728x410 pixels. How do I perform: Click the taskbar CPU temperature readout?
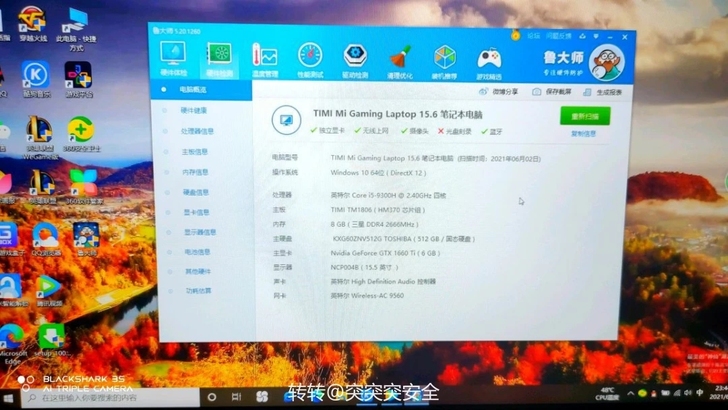coord(608,394)
